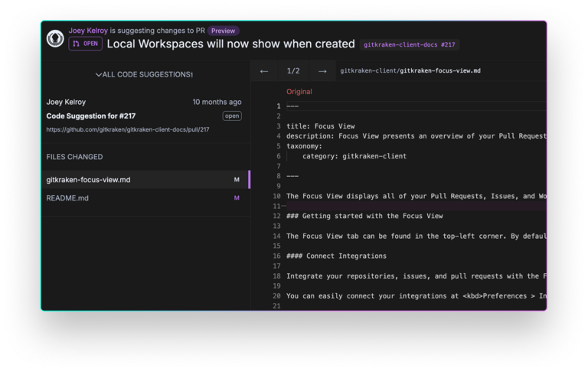Click line 3 title: Focus View
This screenshot has width=588, height=372.
point(321,126)
